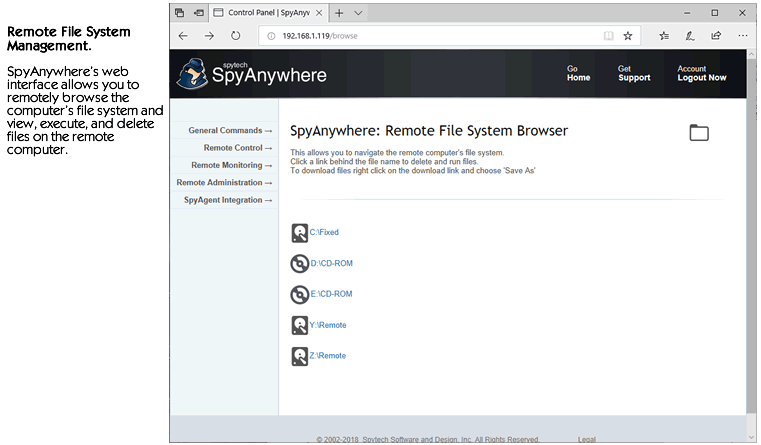Open a new tab with the plus icon

coord(339,13)
